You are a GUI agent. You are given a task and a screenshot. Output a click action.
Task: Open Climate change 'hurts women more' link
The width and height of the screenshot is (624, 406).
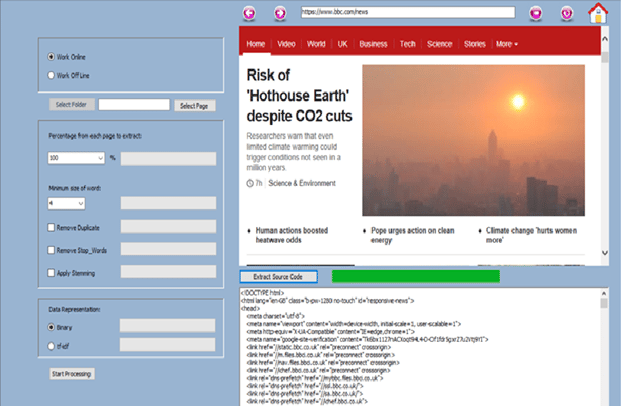point(531,235)
